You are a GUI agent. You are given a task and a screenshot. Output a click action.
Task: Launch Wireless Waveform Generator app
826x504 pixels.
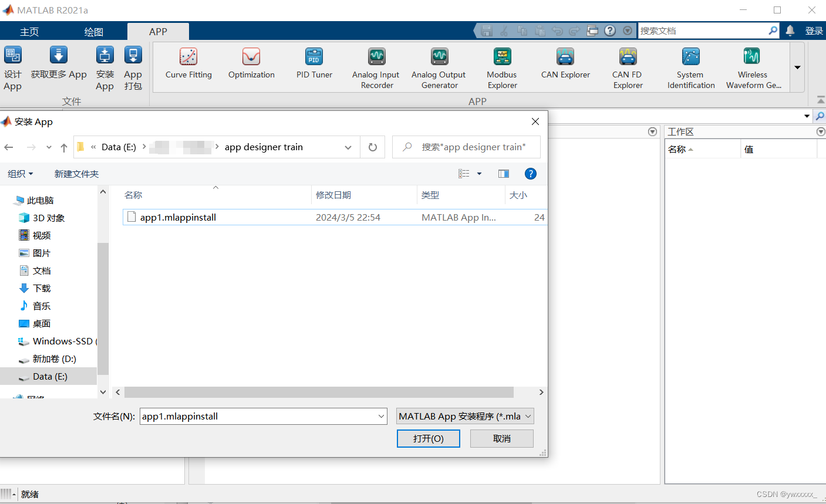753,69
